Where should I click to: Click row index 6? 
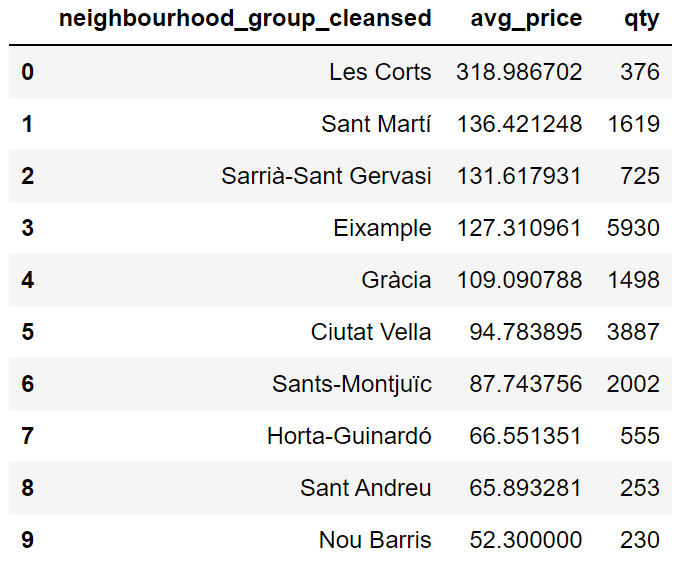(x=27, y=384)
